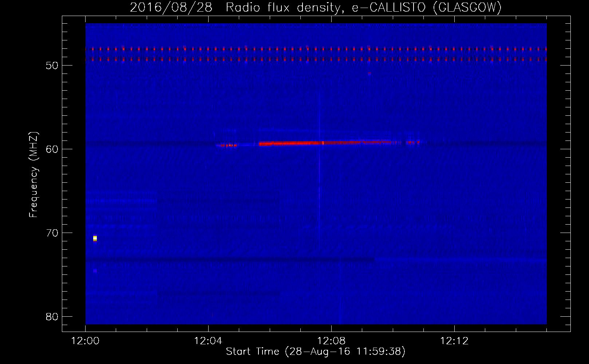Click the 'Frequency (MHZ)' axis label

click(33, 174)
